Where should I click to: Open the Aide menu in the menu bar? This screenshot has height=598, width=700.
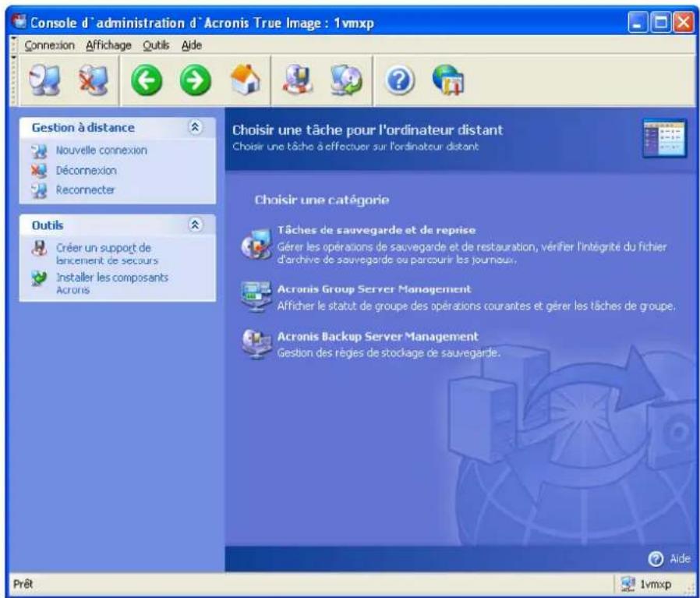[x=192, y=45]
